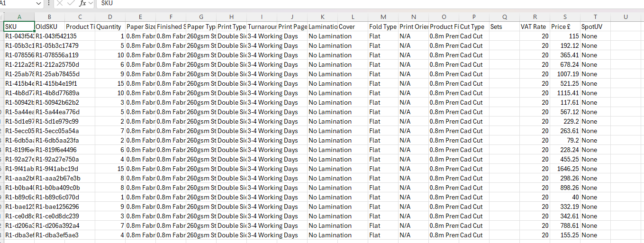The width and height of the screenshot is (644, 243).
Task: Click the formula bar containing SKU
Action: [x=370, y=3]
